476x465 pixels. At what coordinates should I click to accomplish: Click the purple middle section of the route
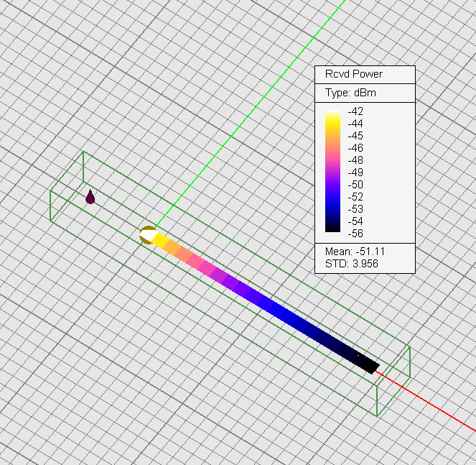point(241,286)
